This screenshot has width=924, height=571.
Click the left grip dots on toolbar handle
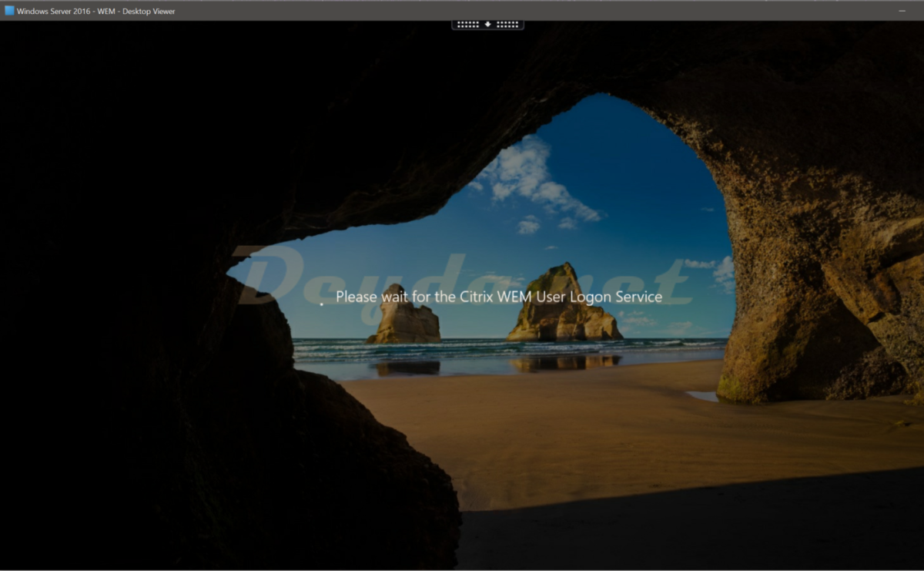tap(468, 24)
